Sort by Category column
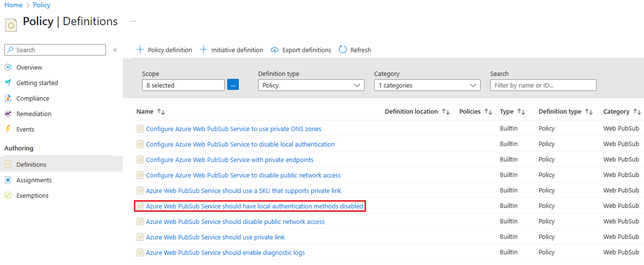Image resolution: width=644 pixels, height=265 pixels. 637,112
